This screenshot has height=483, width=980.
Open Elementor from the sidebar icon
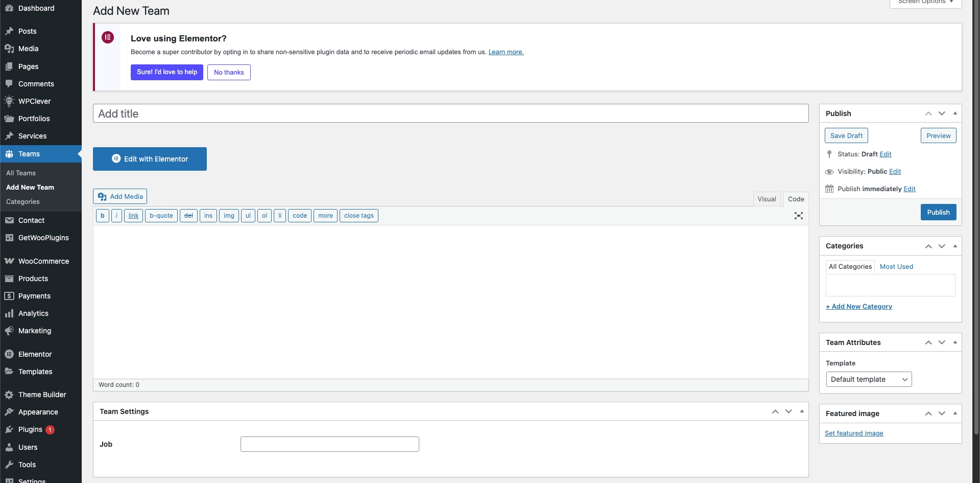click(x=9, y=354)
